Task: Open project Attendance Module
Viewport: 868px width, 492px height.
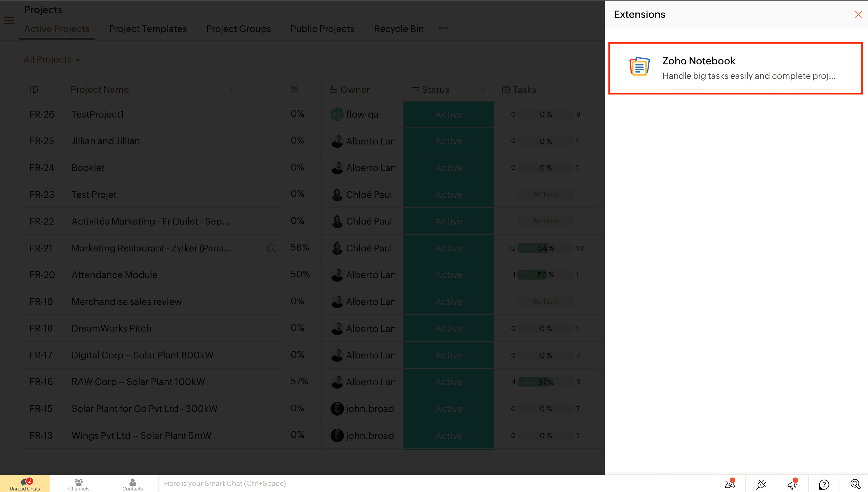Action: pos(114,275)
